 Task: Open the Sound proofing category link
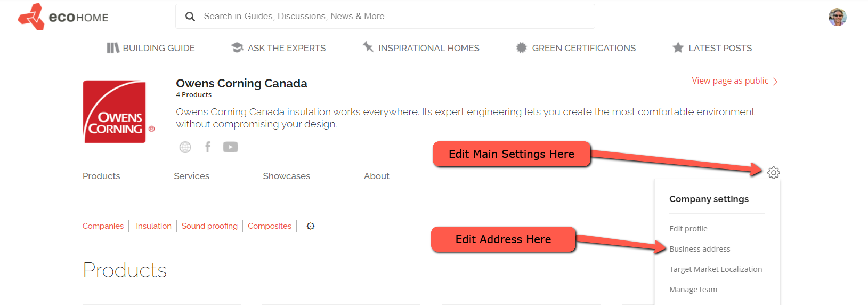pos(209,226)
